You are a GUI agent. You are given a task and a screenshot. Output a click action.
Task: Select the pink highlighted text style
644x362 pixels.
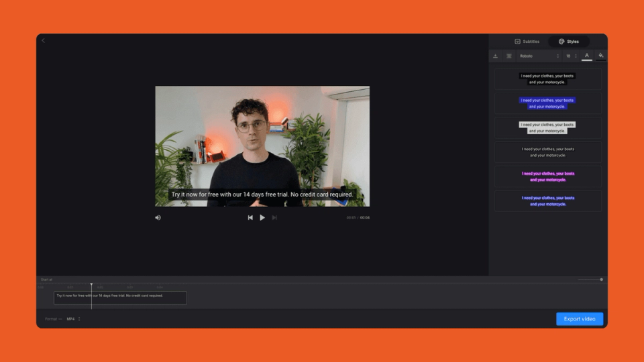(548, 176)
